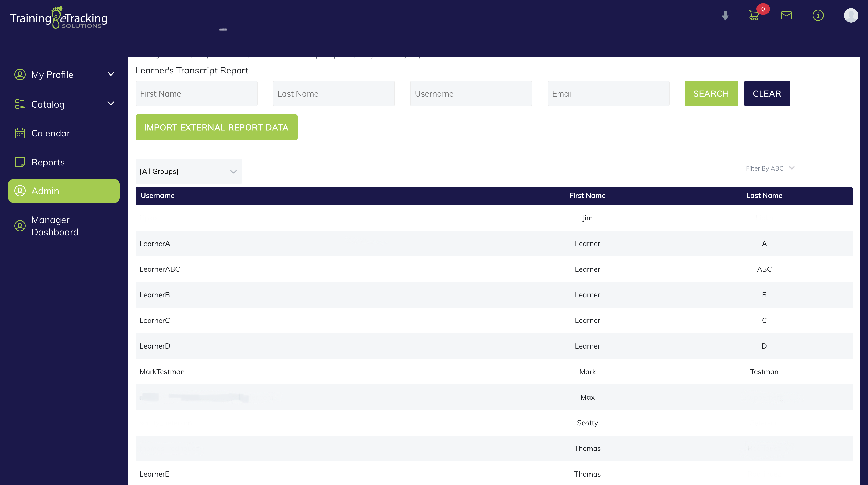Click the info circle icon
This screenshot has height=485, width=868.
(818, 16)
